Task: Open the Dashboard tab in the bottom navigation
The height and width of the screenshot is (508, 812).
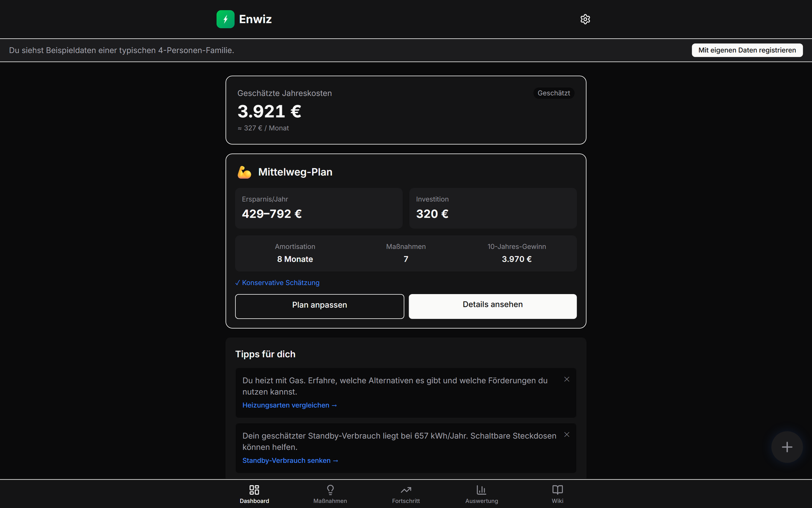Action: click(x=254, y=494)
